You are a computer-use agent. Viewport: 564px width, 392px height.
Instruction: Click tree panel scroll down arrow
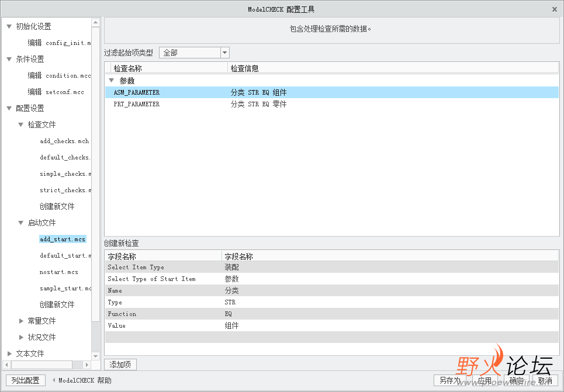pyautogui.click(x=95, y=356)
